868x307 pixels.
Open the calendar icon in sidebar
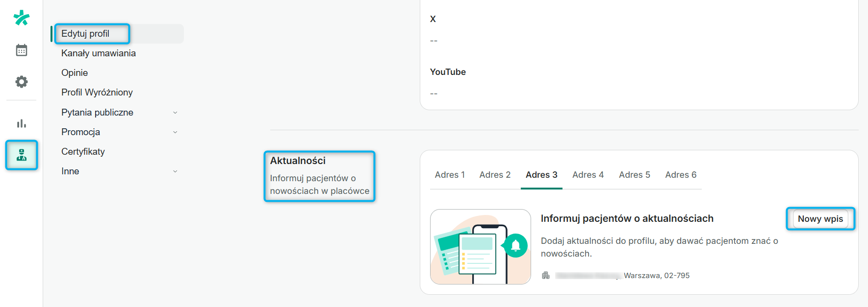pos(22,50)
